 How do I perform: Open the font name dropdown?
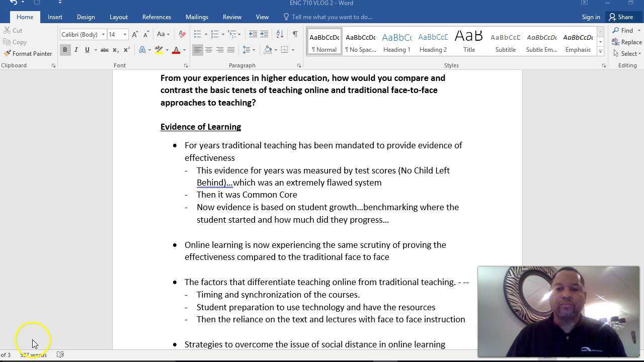click(x=103, y=35)
